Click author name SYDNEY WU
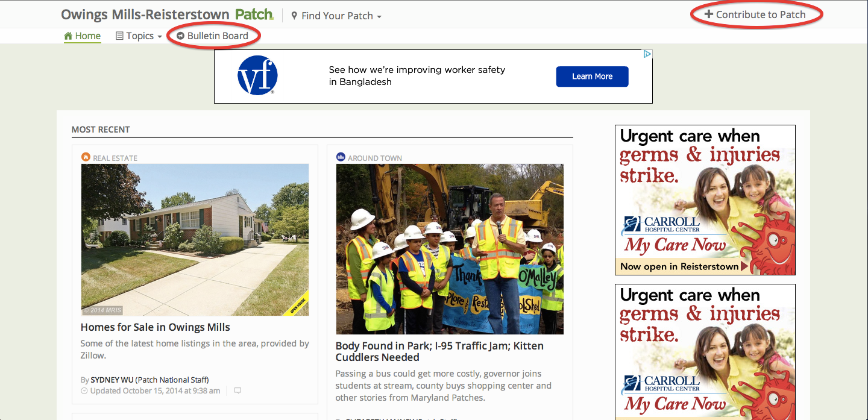Viewport: 868px width, 420px height. click(x=112, y=380)
